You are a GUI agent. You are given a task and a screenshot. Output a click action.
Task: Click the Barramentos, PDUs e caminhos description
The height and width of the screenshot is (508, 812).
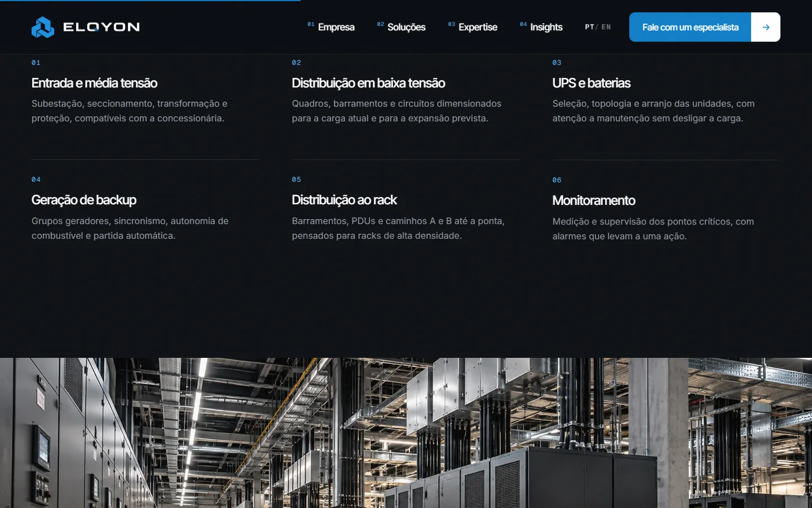[398, 228]
